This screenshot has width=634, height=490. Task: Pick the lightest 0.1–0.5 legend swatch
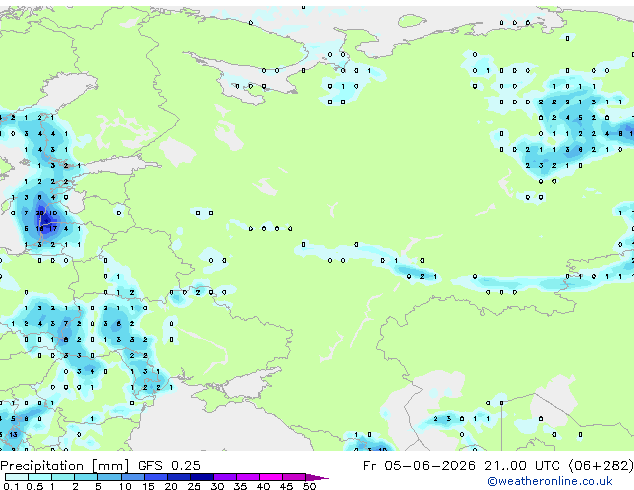pyautogui.click(x=17, y=477)
